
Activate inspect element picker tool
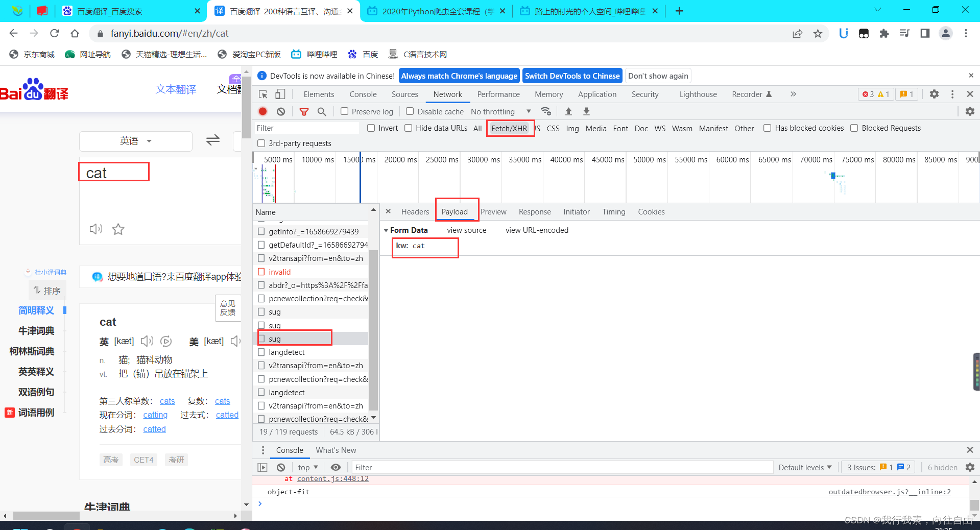point(263,94)
